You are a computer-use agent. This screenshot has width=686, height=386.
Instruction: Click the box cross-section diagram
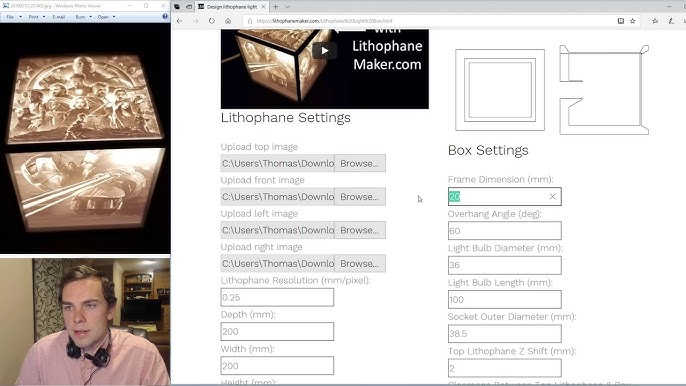click(x=604, y=90)
